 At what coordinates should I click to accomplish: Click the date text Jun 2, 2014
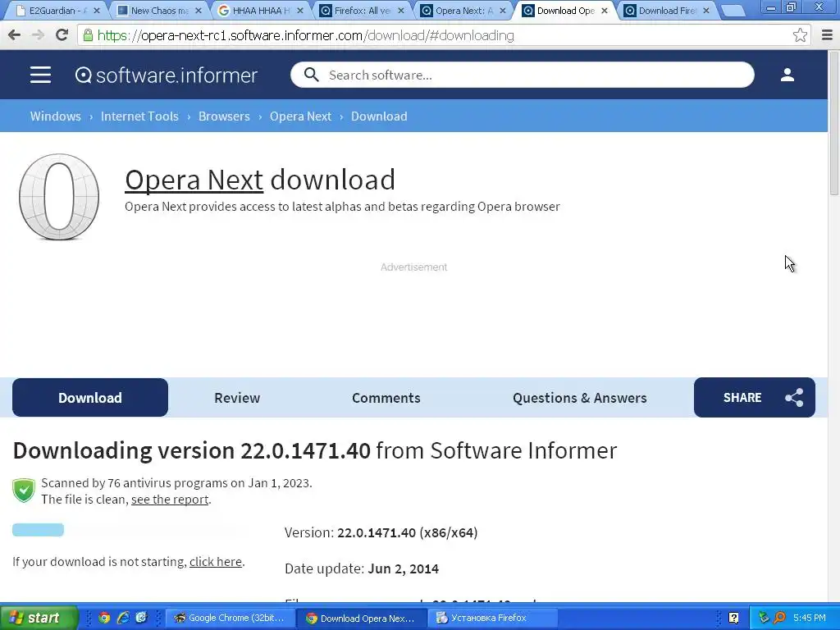tap(403, 568)
